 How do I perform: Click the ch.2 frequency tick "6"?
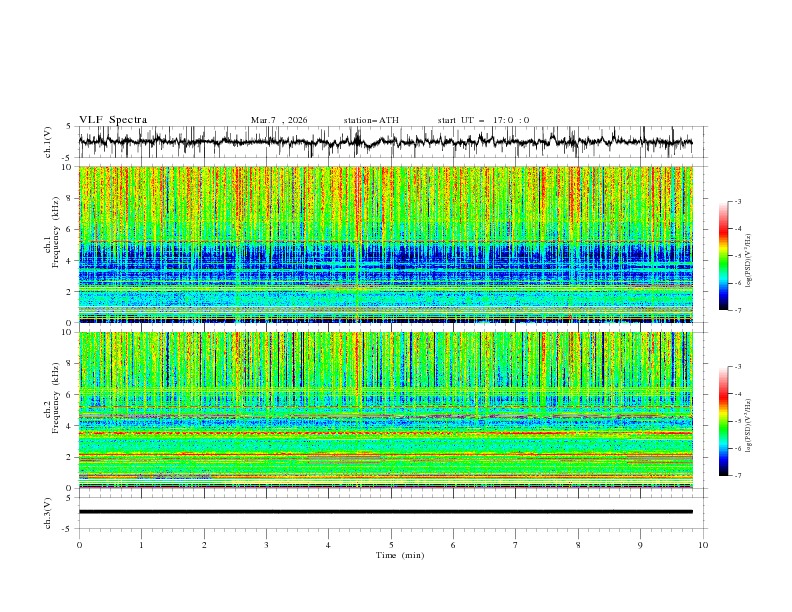pyautogui.click(x=71, y=395)
